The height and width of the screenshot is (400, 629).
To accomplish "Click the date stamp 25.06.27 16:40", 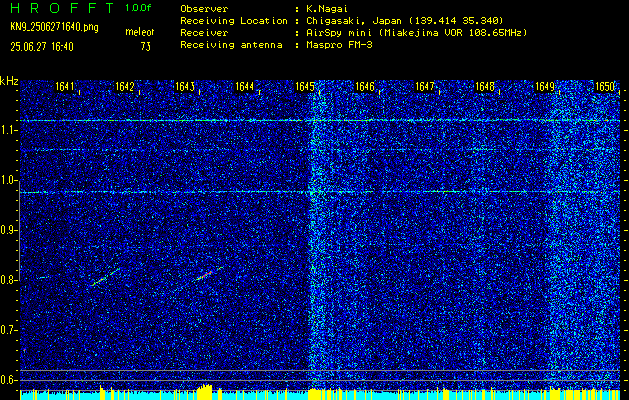I will point(42,47).
